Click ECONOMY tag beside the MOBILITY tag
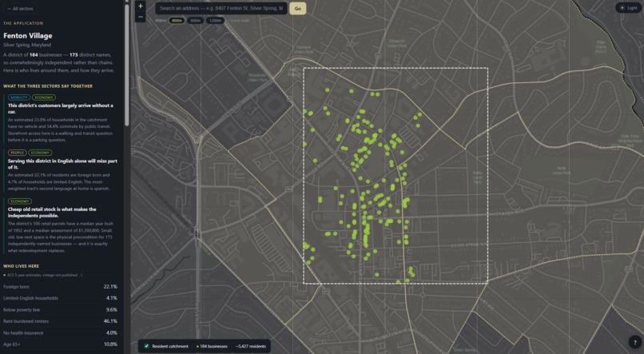The width and height of the screenshot is (644, 354). point(44,97)
